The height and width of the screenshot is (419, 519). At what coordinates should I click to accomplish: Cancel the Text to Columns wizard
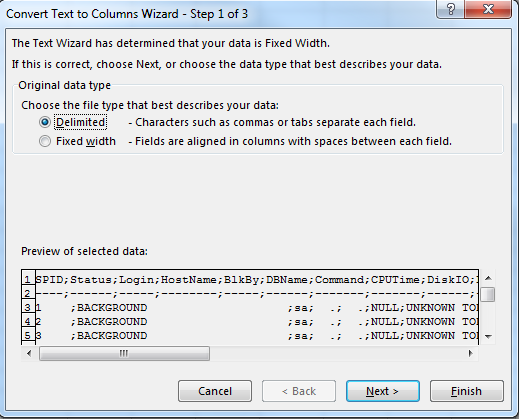click(215, 391)
